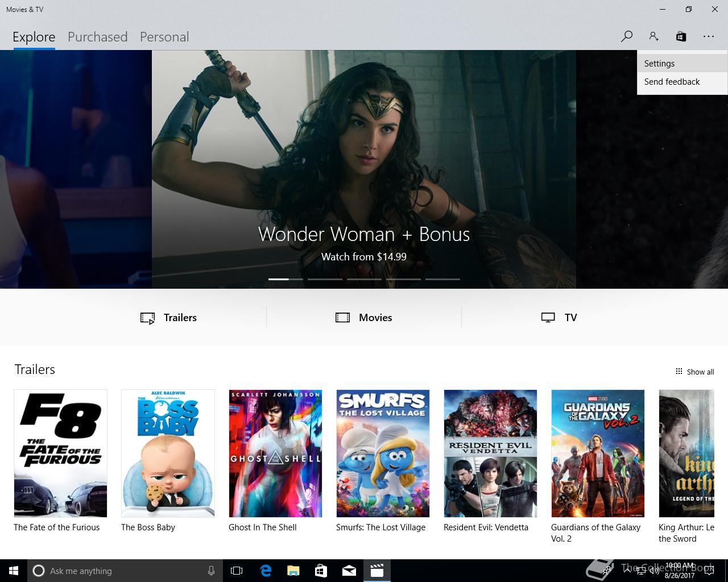This screenshot has height=582, width=728.
Task: Select Send feedback menu entry
Action: (682, 82)
